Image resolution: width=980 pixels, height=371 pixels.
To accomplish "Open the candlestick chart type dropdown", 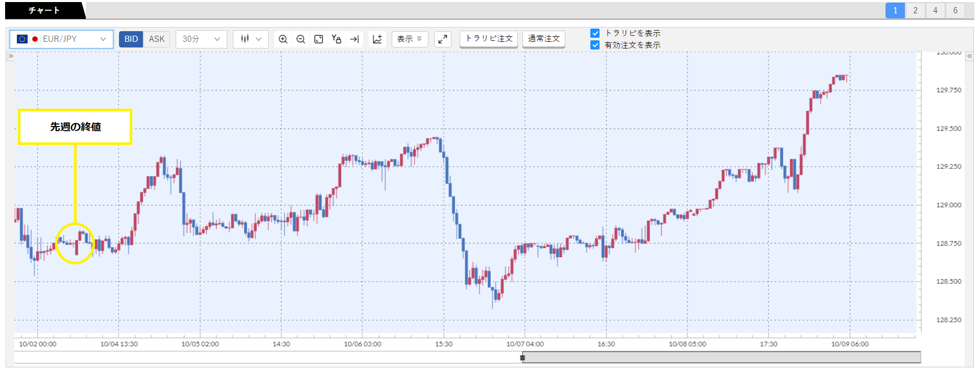I will [251, 39].
